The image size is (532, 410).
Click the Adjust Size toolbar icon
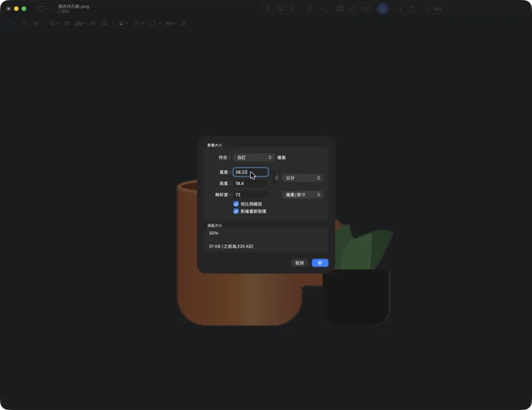pos(104,23)
